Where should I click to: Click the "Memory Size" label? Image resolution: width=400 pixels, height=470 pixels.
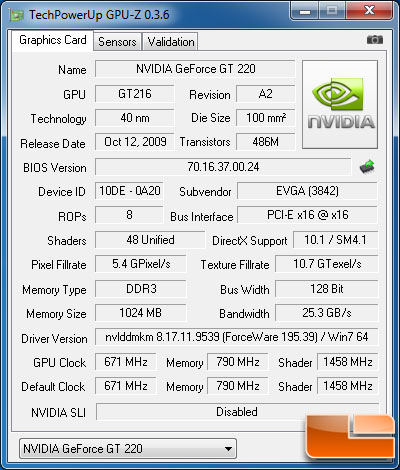56,314
